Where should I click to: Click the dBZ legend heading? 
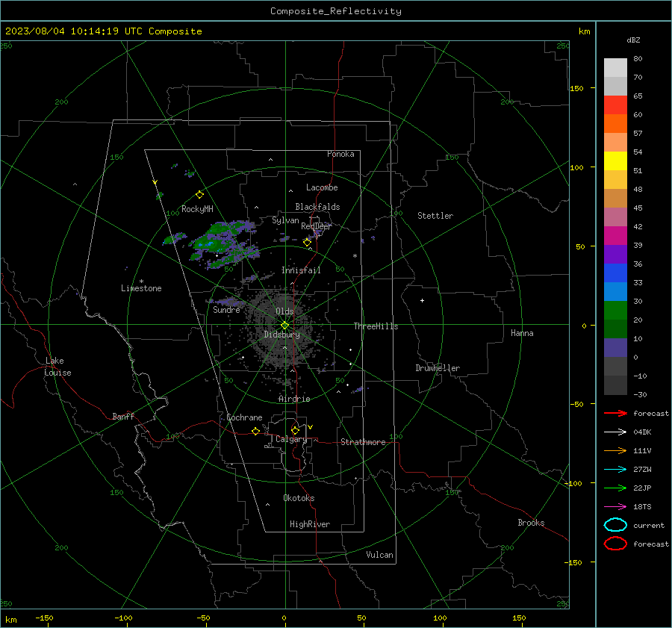pos(633,40)
